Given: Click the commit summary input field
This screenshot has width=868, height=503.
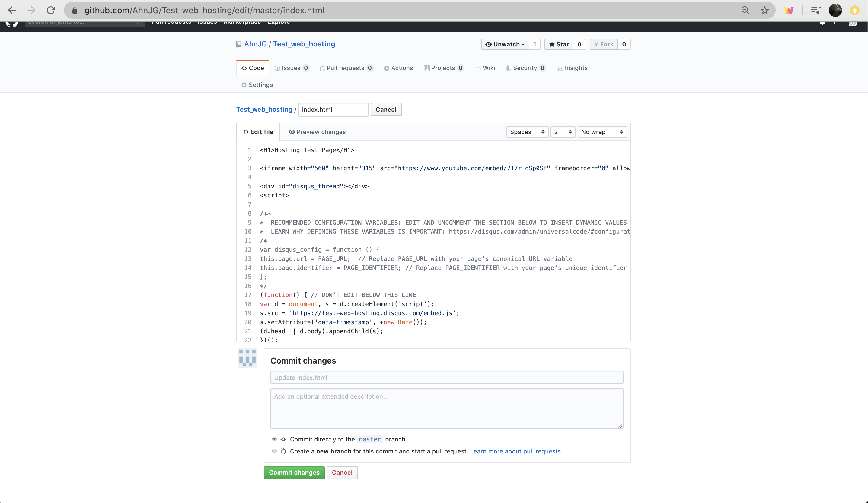Looking at the screenshot, I should click(446, 378).
